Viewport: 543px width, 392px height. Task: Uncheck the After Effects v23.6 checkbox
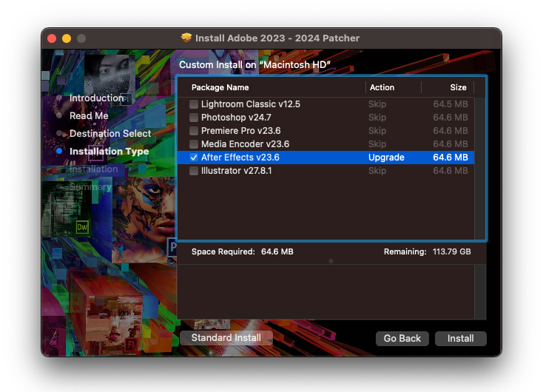[x=194, y=158]
